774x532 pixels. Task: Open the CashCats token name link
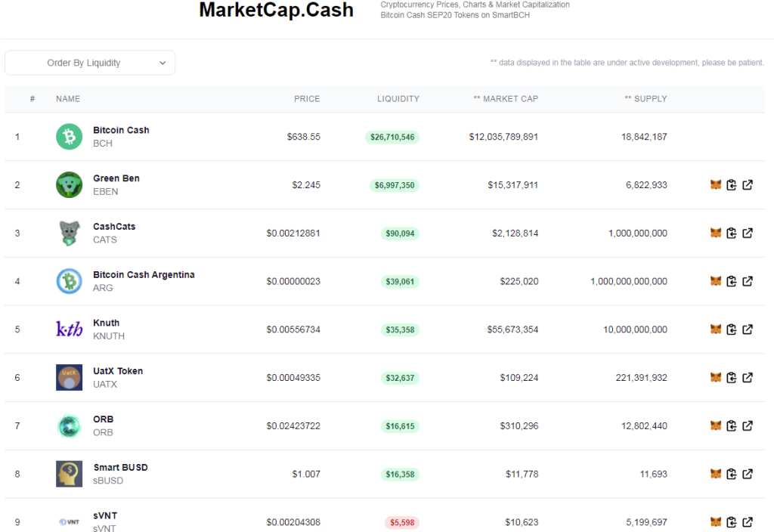[x=114, y=227]
